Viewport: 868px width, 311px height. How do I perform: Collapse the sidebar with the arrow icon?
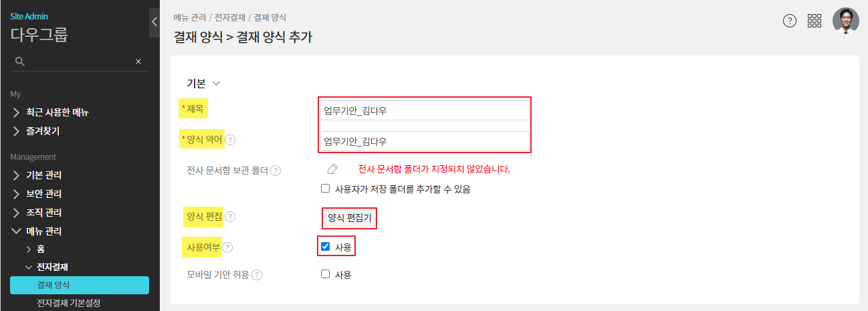point(154,21)
